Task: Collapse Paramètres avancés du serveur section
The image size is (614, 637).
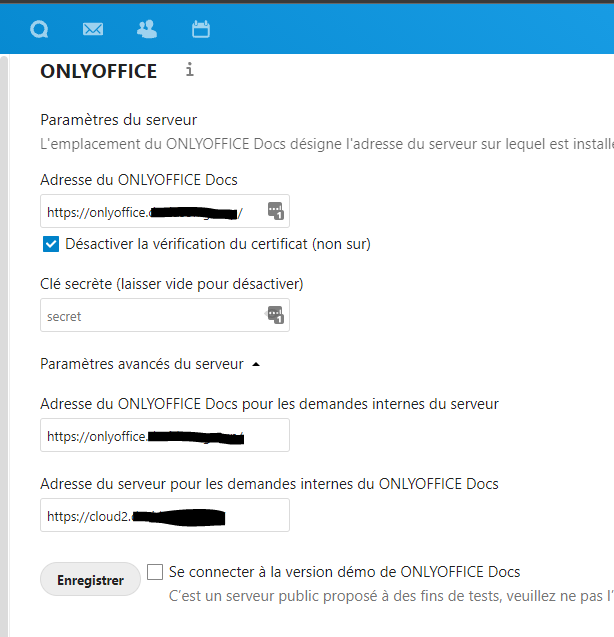Action: (x=150, y=364)
